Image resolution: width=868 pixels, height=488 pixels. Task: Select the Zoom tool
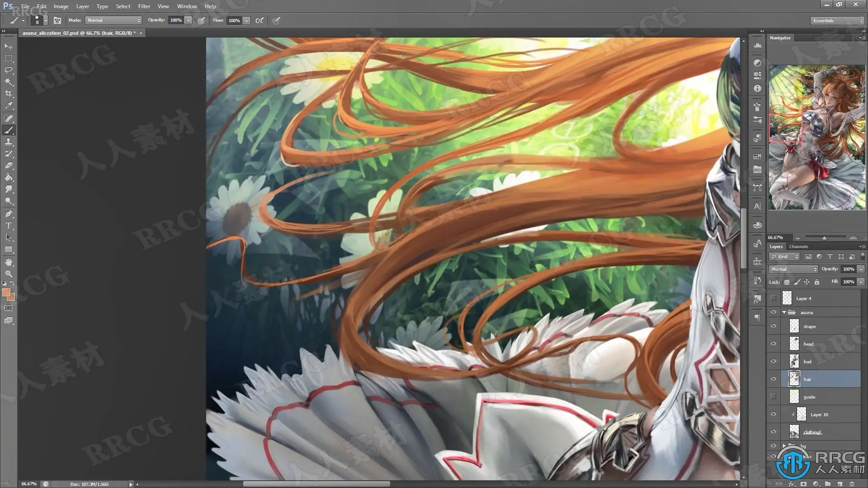[9, 274]
